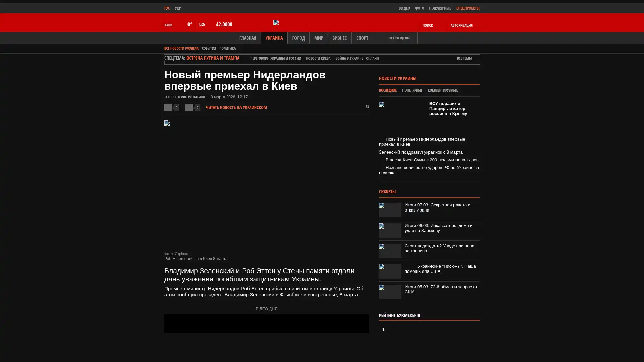
Task: Click thumbnail next to 'Украинские Писюны' story
Action: (x=390, y=271)
